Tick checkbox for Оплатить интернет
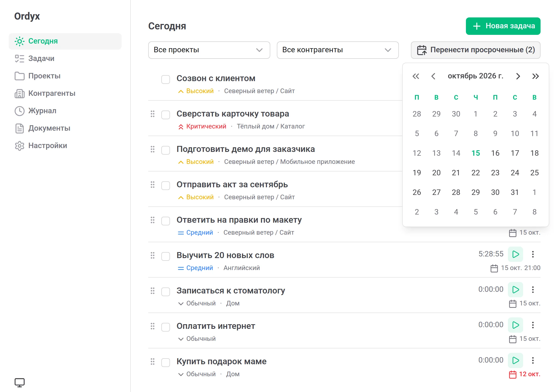Screen dimensions: 558x392 point(166,327)
